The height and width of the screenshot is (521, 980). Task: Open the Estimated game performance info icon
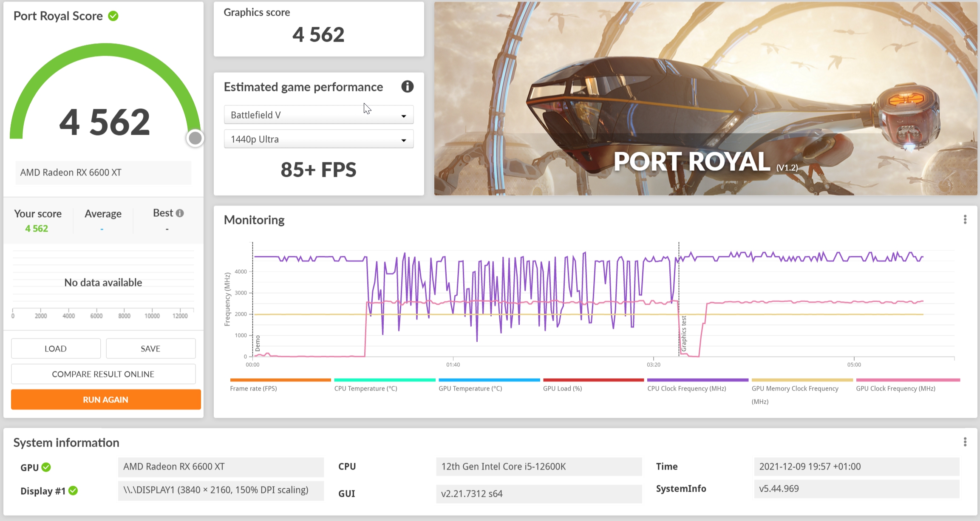click(x=407, y=87)
